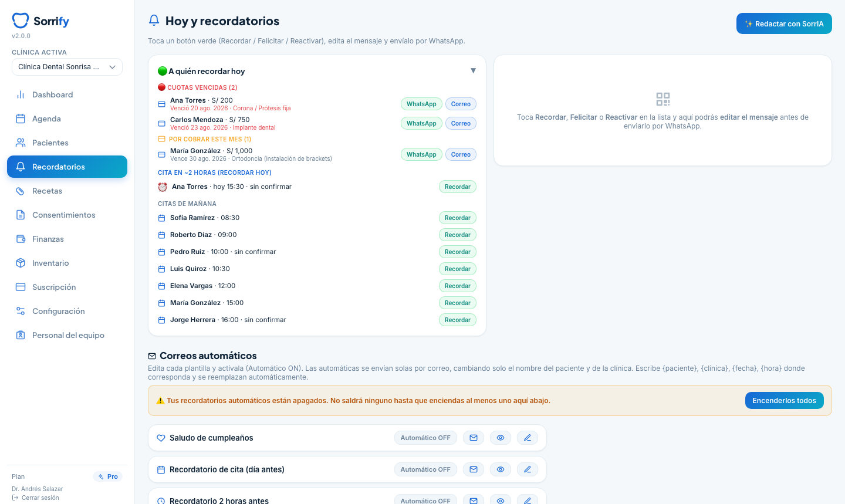This screenshot has height=504, width=845.
Task: Preview Recordatorio de cita (día antes) with eye icon
Action: click(501, 469)
